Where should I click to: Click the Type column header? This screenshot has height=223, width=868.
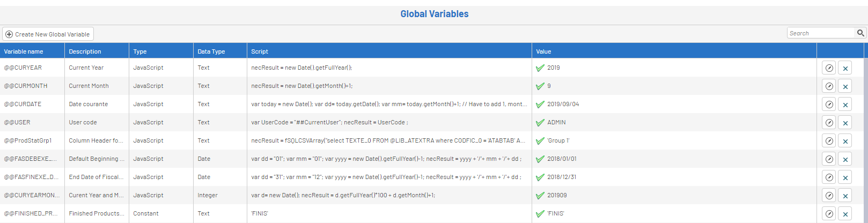[140, 51]
